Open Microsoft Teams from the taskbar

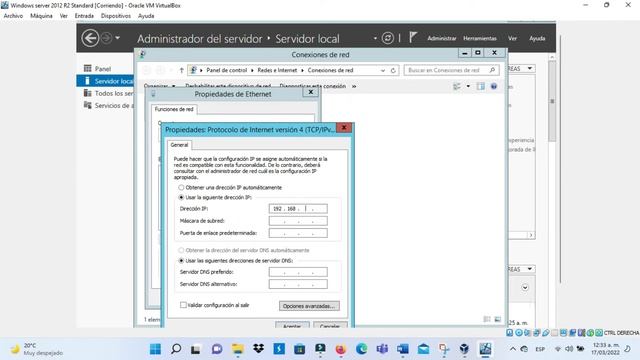pyautogui.click(x=382, y=349)
